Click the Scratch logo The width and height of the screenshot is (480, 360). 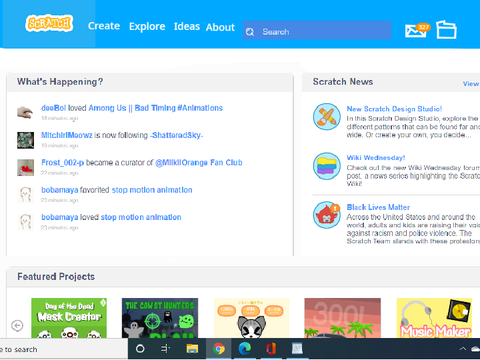pyautogui.click(x=49, y=23)
